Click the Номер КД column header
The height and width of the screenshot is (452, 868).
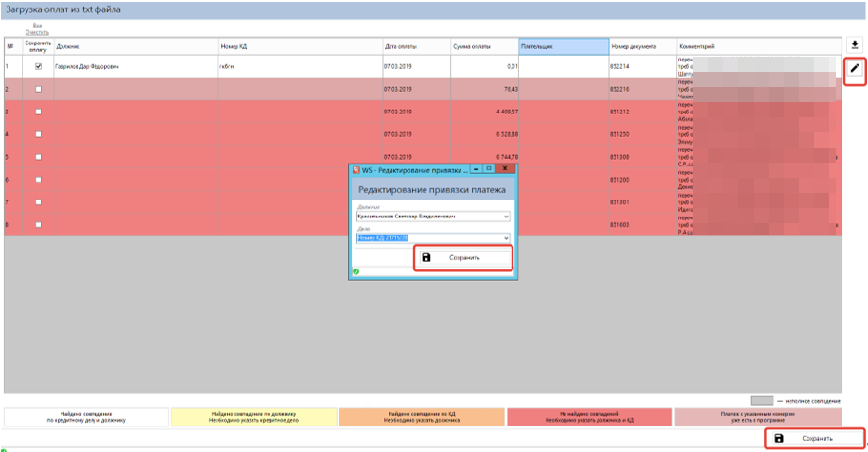[301, 46]
